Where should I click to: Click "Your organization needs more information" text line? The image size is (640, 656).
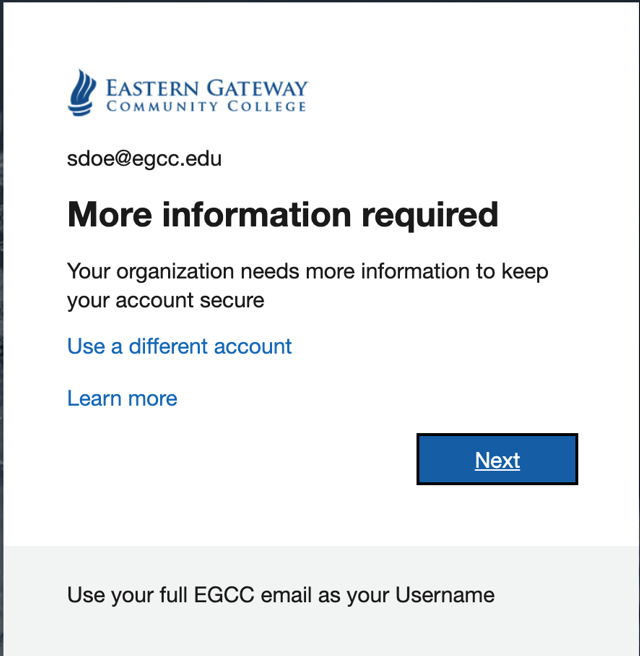[x=307, y=271]
